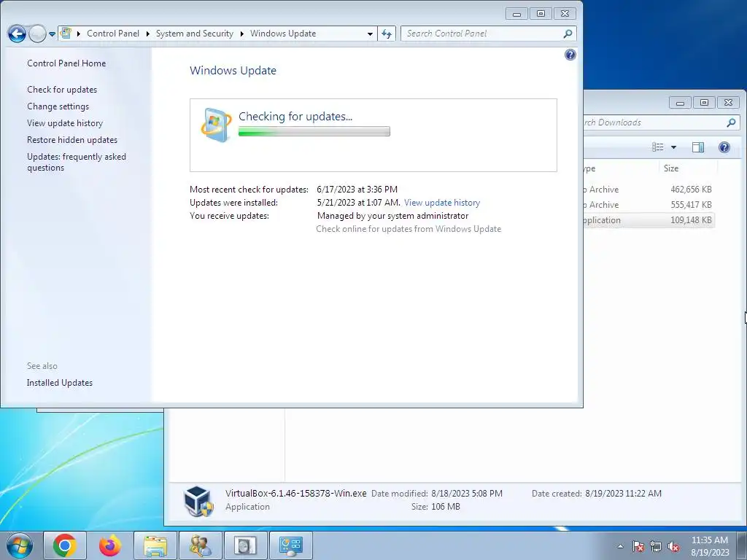
Task: Click the checking for updates progress bar
Action: [314, 131]
